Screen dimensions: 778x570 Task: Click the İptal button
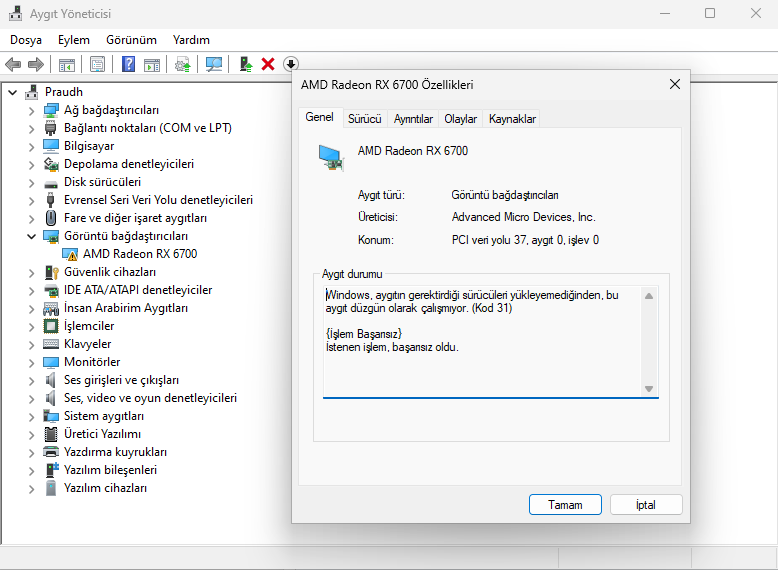pyautogui.click(x=646, y=505)
